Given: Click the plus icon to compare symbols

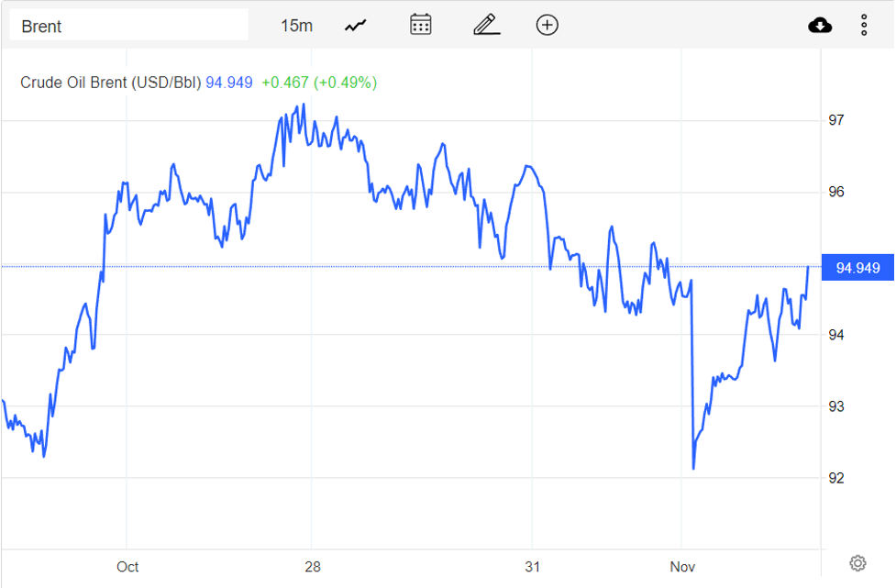Looking at the screenshot, I should [547, 25].
